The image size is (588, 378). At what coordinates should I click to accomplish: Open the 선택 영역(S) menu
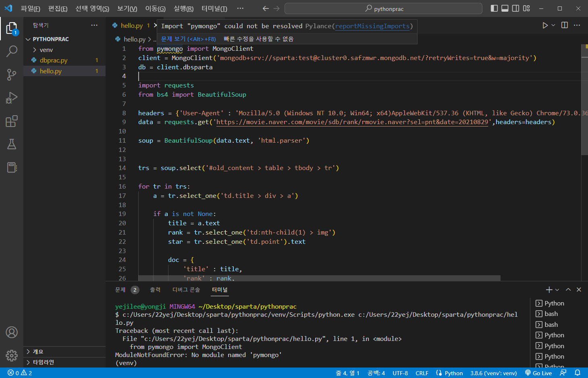coord(92,8)
